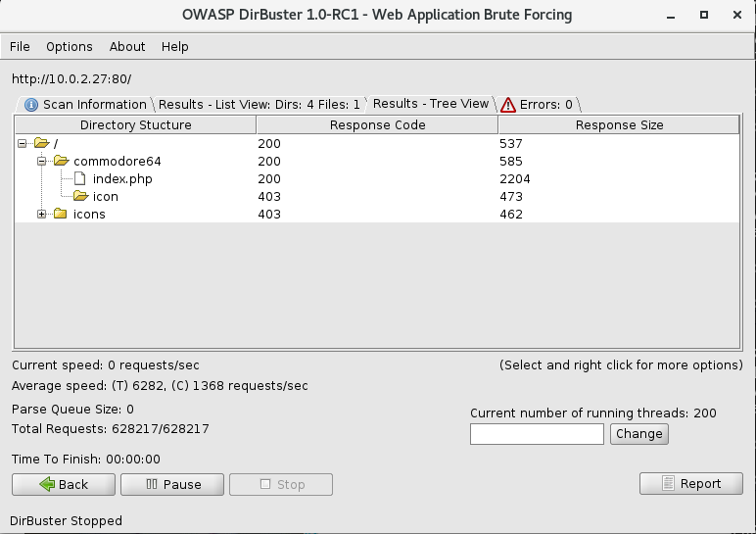This screenshot has height=534, width=756.
Task: Click the Current speed text line
Action: tap(106, 365)
